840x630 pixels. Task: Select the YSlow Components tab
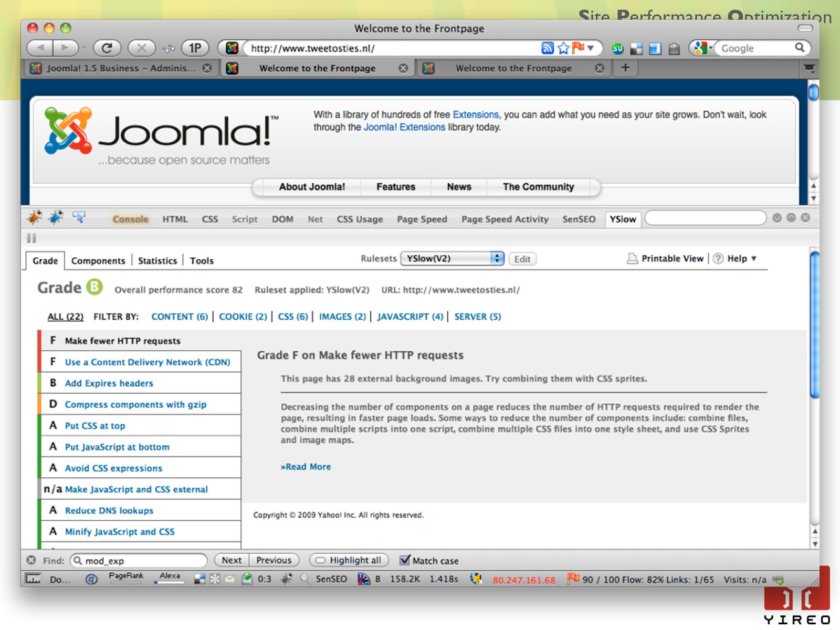pyautogui.click(x=98, y=261)
